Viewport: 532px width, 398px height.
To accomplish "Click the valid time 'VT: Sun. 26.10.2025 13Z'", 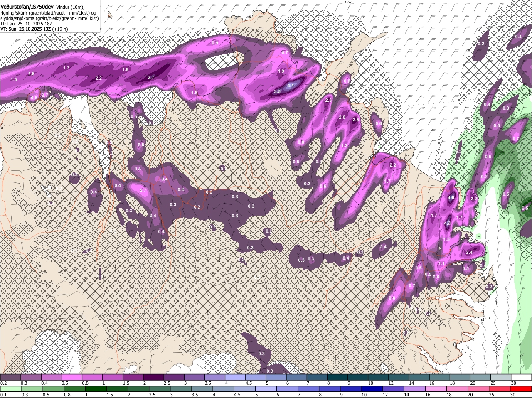I will (x=26, y=29).
